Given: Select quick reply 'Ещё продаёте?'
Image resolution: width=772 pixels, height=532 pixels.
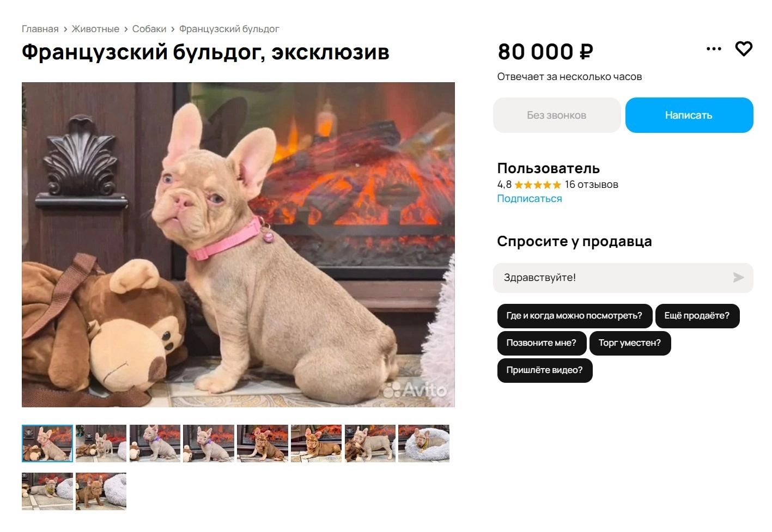Looking at the screenshot, I should pos(697,316).
